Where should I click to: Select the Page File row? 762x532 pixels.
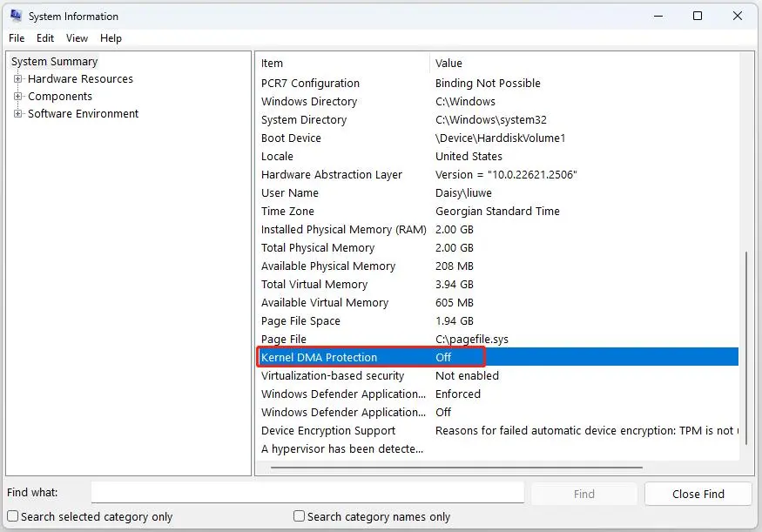tap(497, 339)
